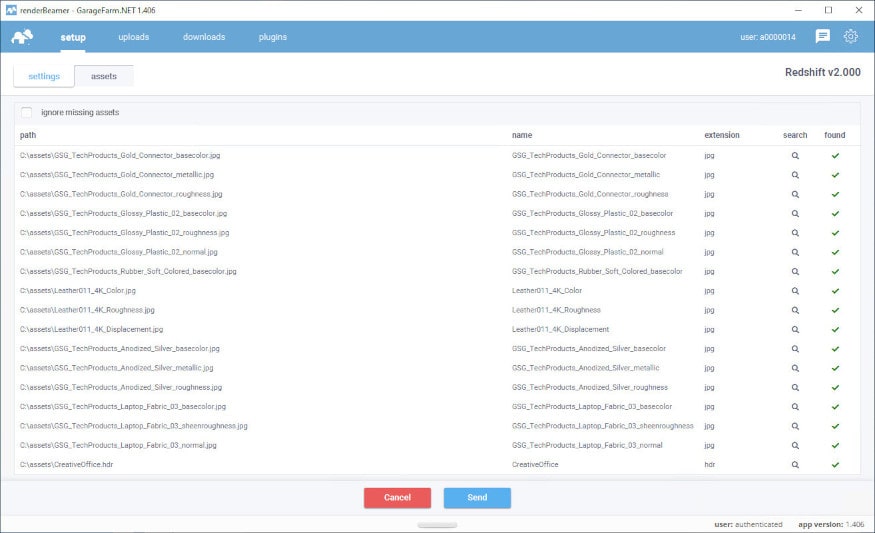Click the blue Send button
Image resolution: width=875 pixels, height=533 pixels.
point(477,498)
